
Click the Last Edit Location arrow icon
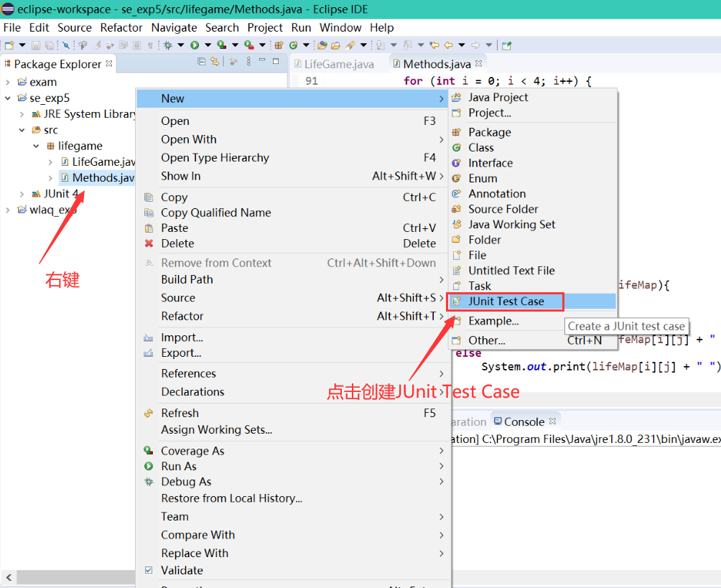pos(434,45)
